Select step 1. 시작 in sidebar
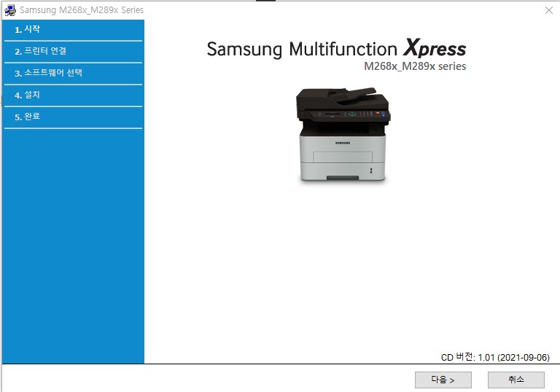Screen dimensions: 560x392 (73, 30)
